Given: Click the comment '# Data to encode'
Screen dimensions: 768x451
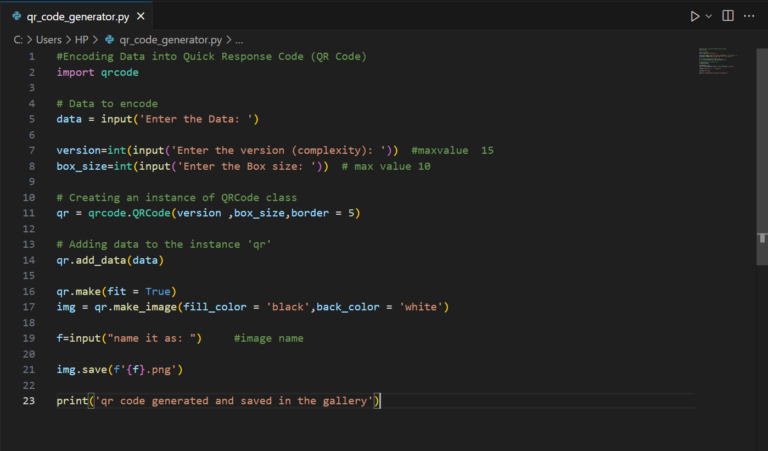Looking at the screenshot, I should coord(107,103).
